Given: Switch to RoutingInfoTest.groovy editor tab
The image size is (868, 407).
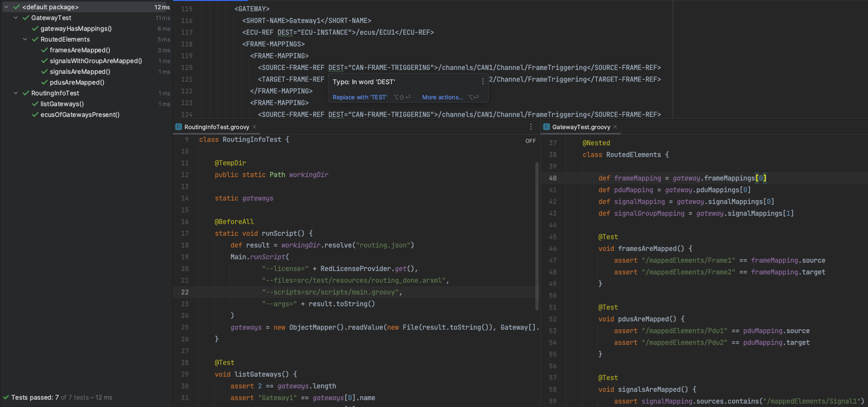Looking at the screenshot, I should pos(217,127).
